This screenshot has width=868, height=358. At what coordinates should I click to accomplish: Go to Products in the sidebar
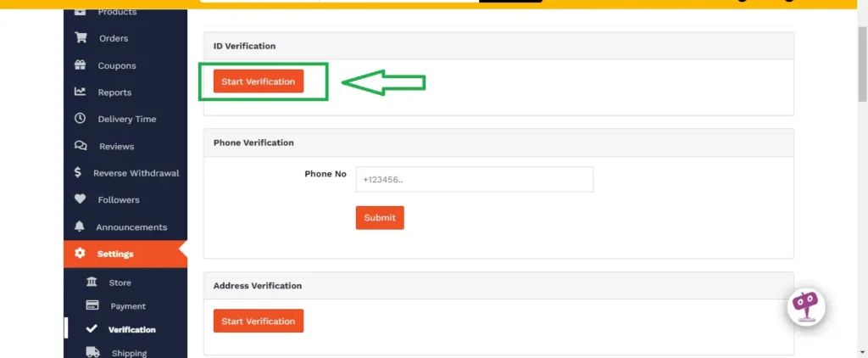(116, 12)
